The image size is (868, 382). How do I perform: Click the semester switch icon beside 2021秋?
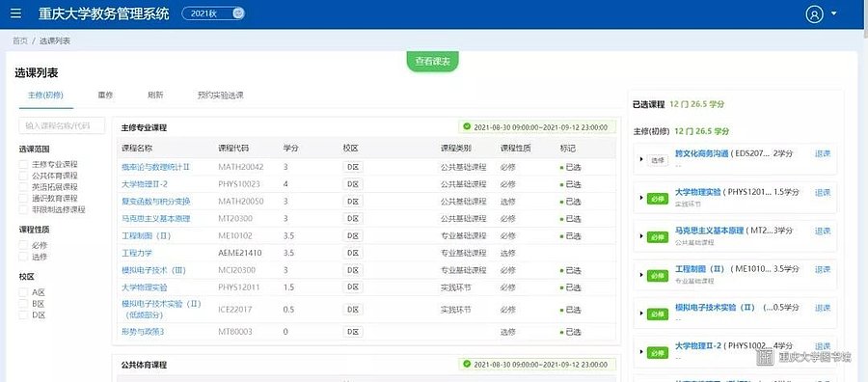[238, 14]
